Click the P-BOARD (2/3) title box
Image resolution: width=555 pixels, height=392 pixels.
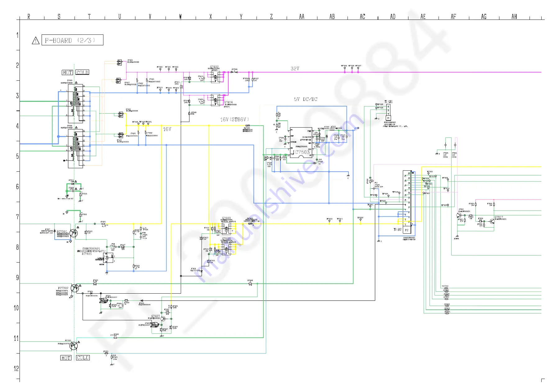tap(72, 40)
